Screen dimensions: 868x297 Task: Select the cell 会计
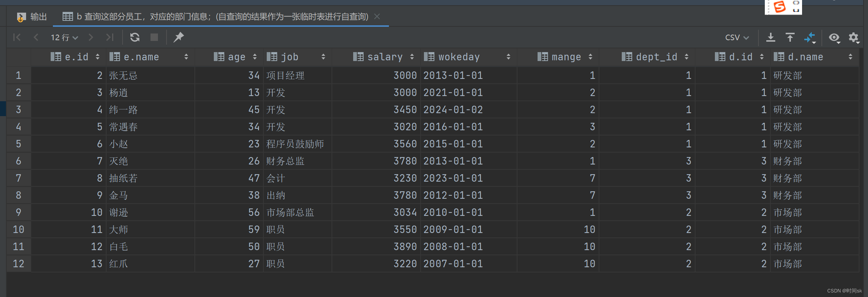298,178
